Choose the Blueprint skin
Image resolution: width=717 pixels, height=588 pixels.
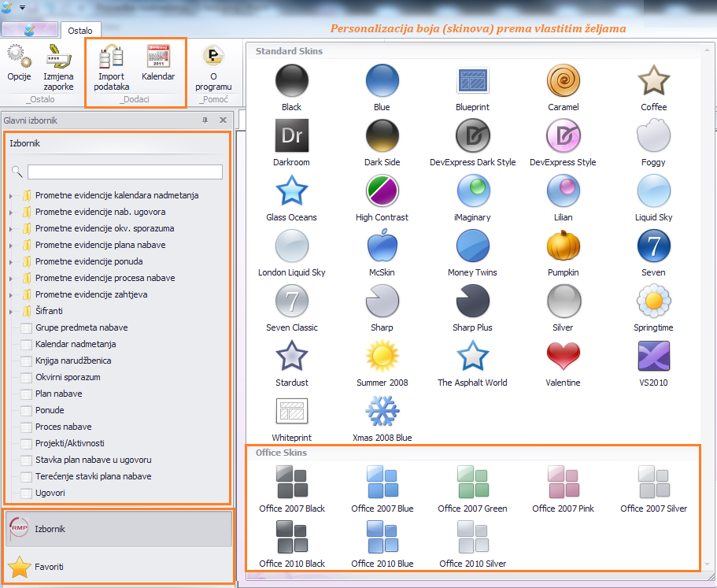point(472,88)
